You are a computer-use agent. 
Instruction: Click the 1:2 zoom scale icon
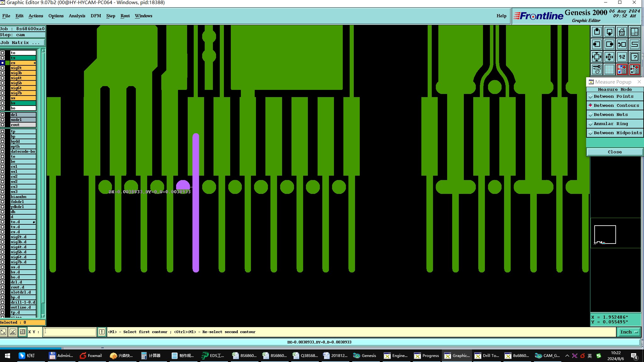(622, 57)
